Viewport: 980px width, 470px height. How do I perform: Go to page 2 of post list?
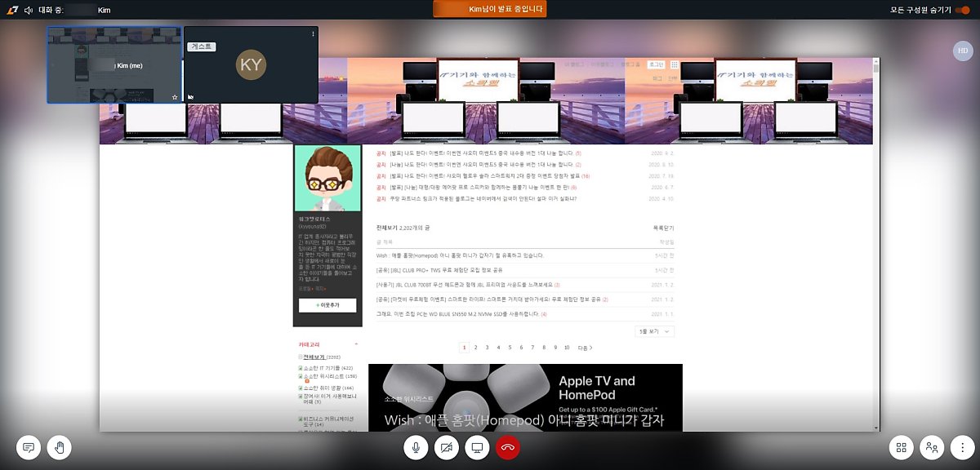pos(475,348)
